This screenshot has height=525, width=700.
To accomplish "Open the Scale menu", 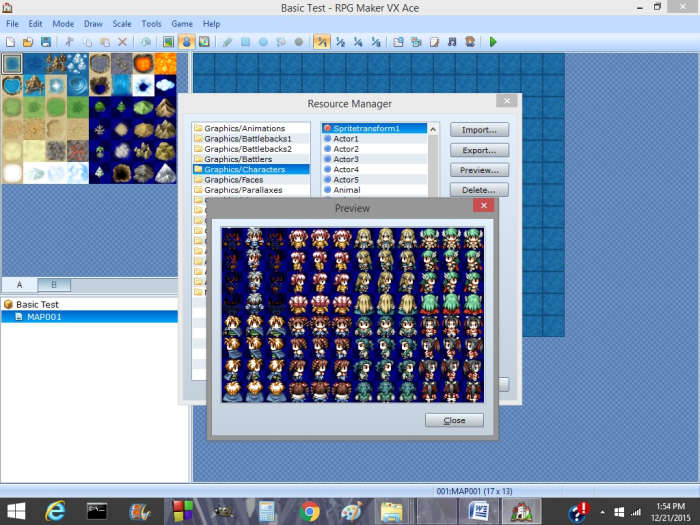I will coord(122,24).
